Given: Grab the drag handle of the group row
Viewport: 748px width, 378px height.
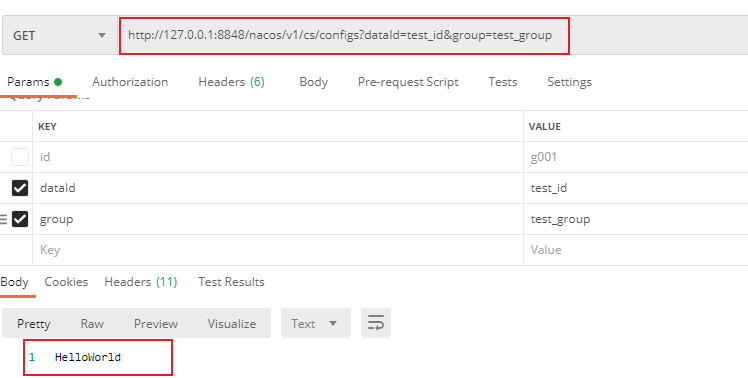Looking at the screenshot, I should click(x=3, y=219).
